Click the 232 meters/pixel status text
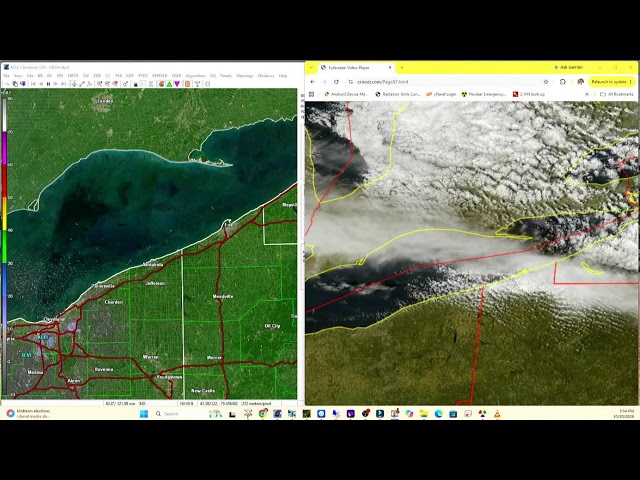 (257, 403)
